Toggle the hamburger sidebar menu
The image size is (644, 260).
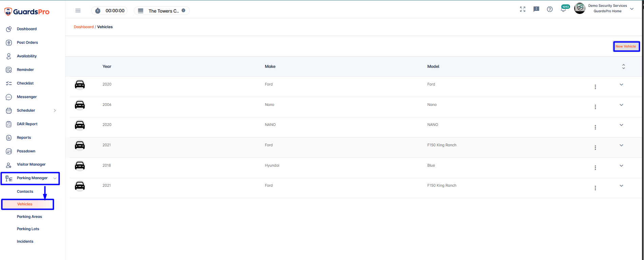[78, 11]
